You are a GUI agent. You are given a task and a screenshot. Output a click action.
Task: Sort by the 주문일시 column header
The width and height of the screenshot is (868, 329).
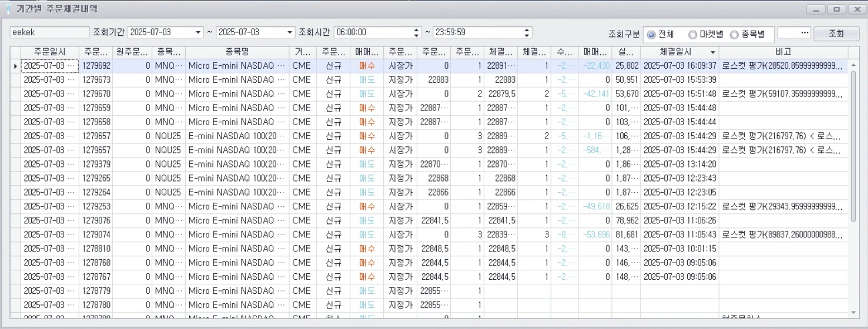tap(50, 52)
